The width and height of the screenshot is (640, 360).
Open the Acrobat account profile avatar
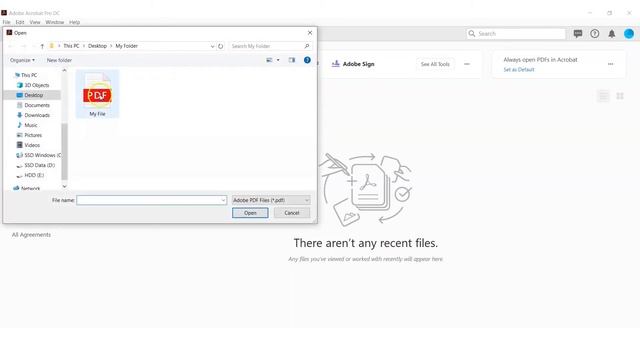(629, 33)
